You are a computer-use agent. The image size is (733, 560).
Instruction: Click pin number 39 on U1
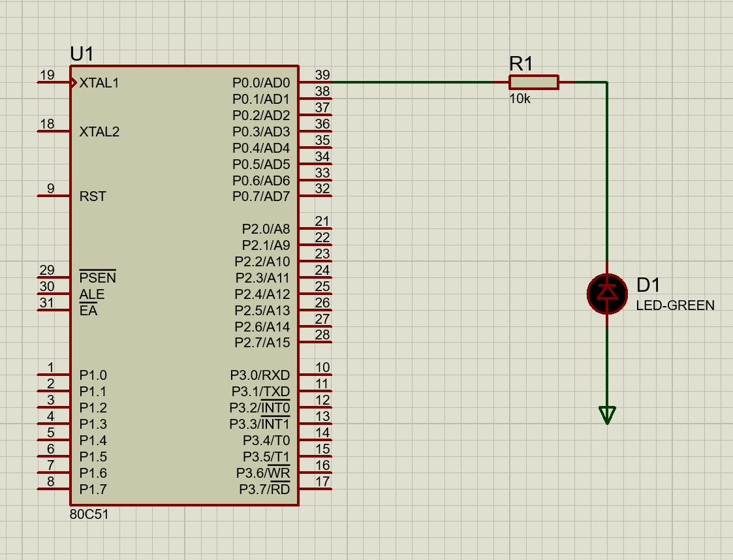[322, 75]
